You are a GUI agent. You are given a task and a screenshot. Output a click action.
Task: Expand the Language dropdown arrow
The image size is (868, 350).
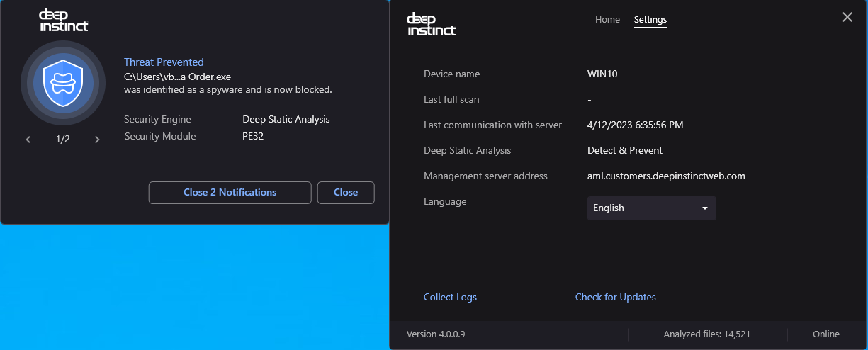(x=704, y=208)
